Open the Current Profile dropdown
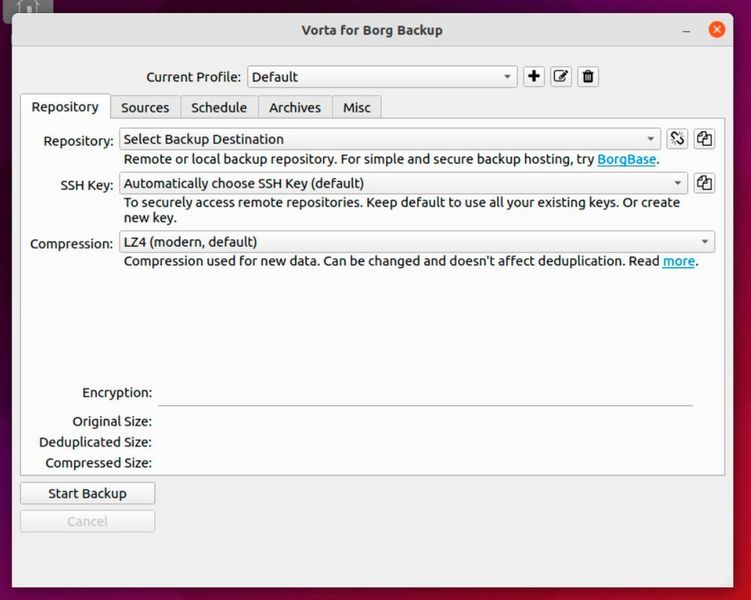Viewport: 751px width, 600px height. (382, 77)
